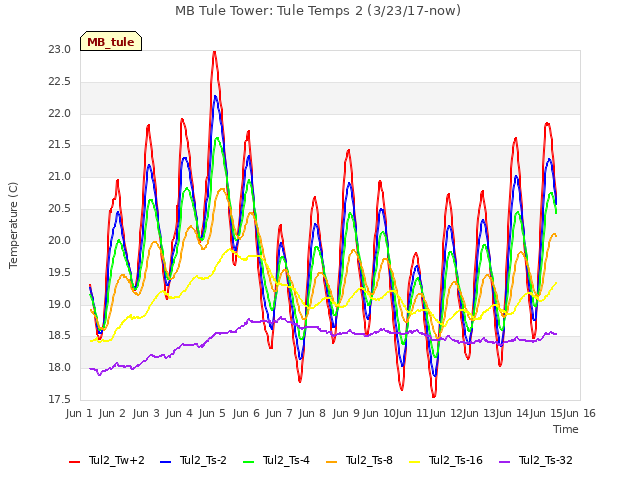This screenshot has height=480, width=640.
Task: Select the Tul2_Ts-32 legend entry
Action: (x=536, y=460)
